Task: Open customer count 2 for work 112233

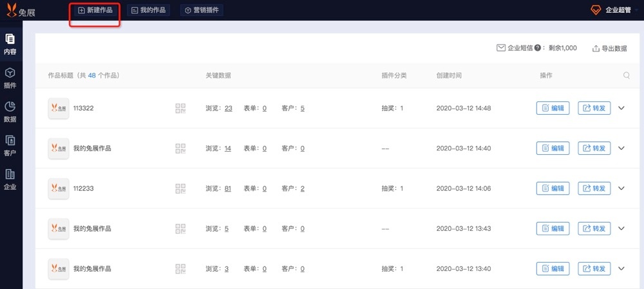Action: pos(302,188)
